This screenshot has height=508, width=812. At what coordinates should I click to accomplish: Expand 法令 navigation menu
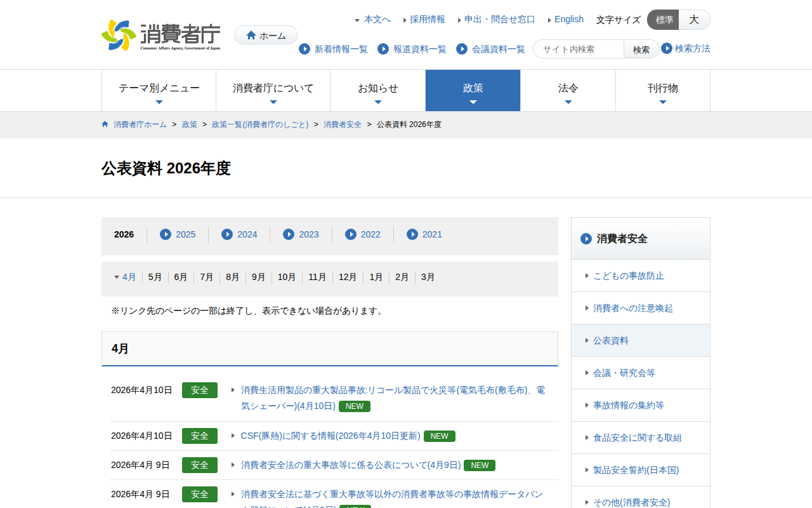(568, 91)
